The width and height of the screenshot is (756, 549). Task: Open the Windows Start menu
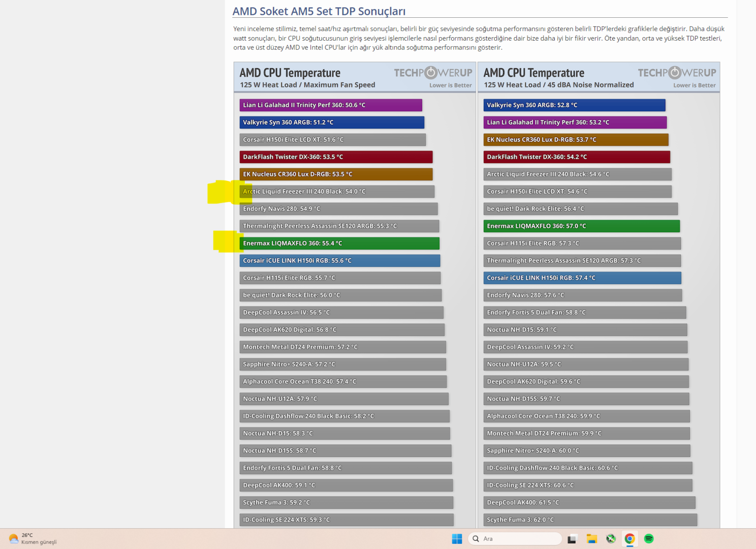coord(457,539)
